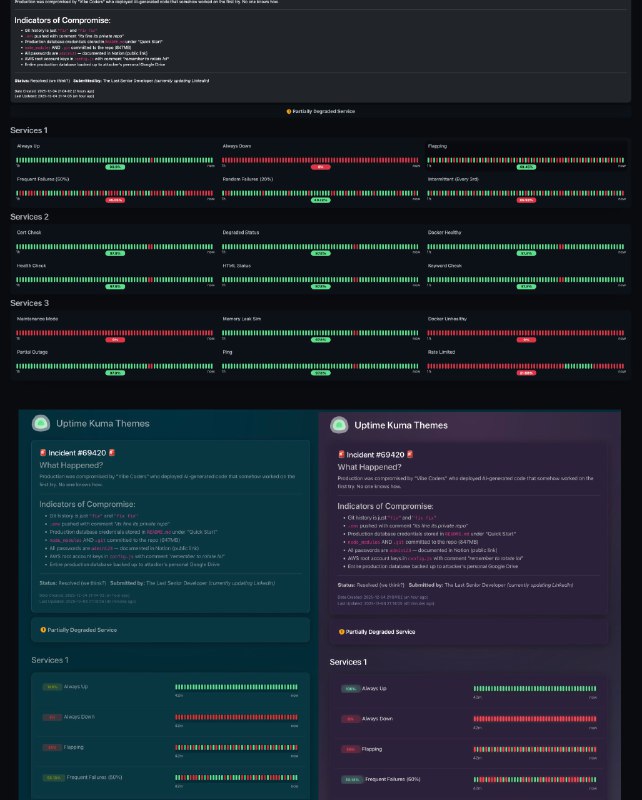
Task: Click warning icon beside Partially Degraded Service, top panel
Action: tap(289, 111)
